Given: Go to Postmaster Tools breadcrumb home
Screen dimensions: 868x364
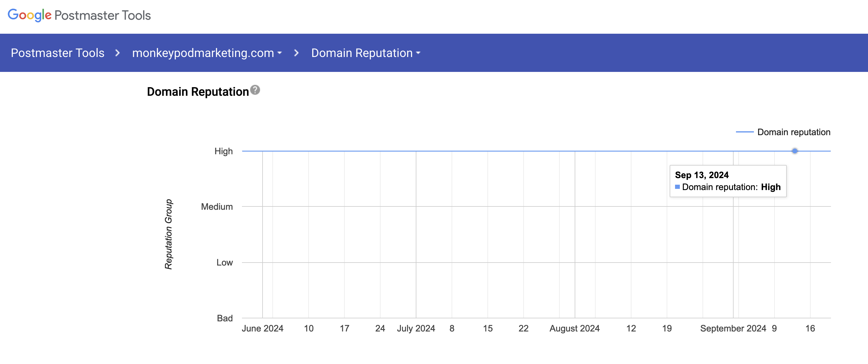Looking at the screenshot, I should coord(58,53).
